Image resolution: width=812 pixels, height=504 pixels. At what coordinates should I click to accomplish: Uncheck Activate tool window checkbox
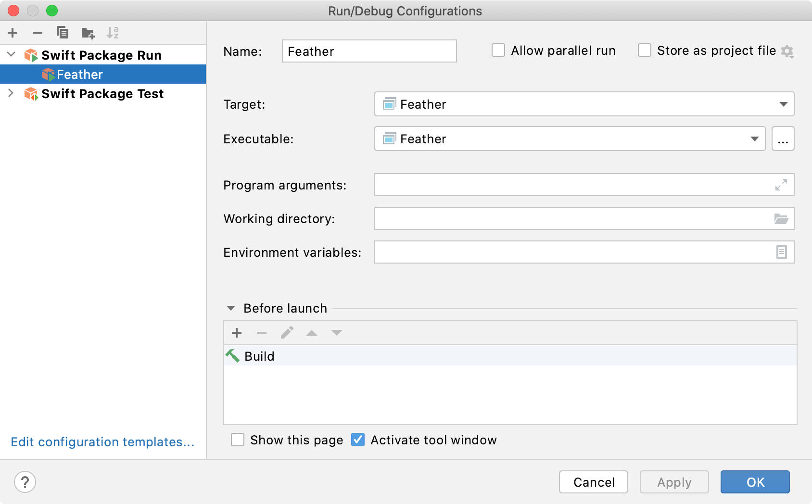coord(358,440)
